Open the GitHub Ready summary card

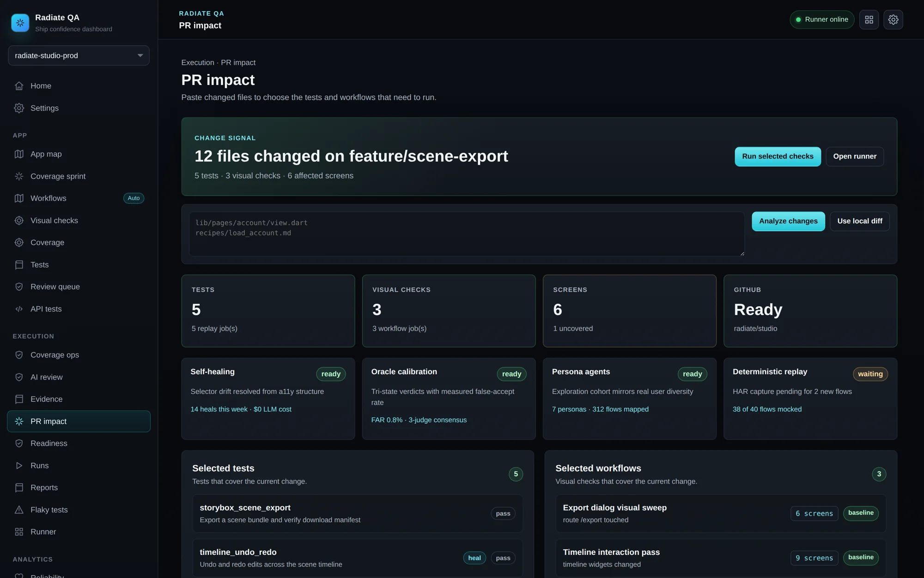[x=810, y=311]
